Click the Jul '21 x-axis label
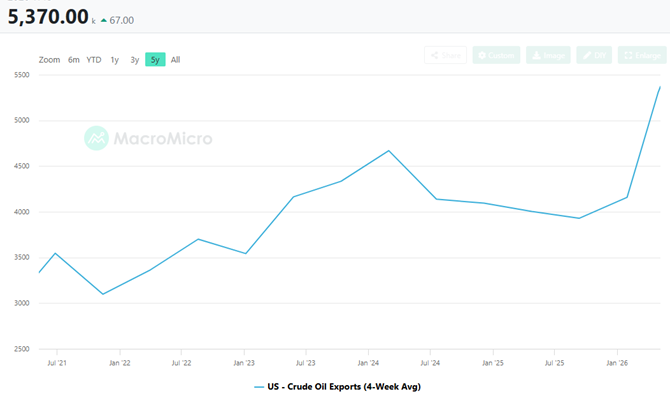 coord(57,363)
